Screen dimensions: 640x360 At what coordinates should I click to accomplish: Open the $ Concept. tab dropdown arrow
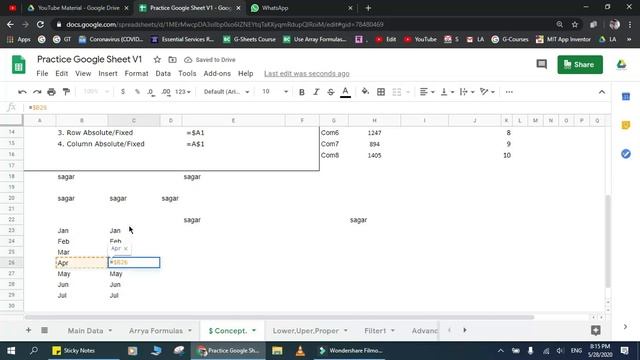point(254,331)
